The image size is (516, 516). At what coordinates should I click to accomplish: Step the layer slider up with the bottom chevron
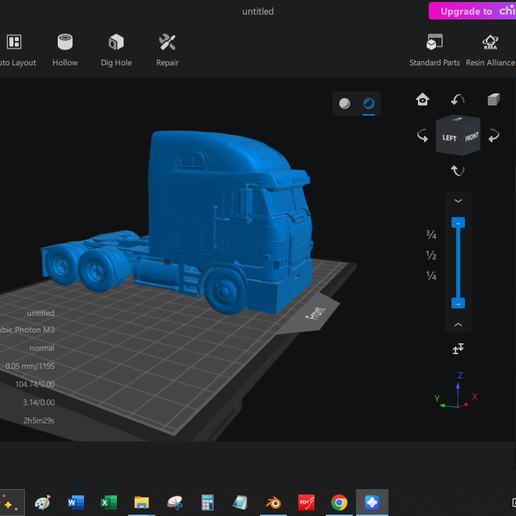click(458, 325)
